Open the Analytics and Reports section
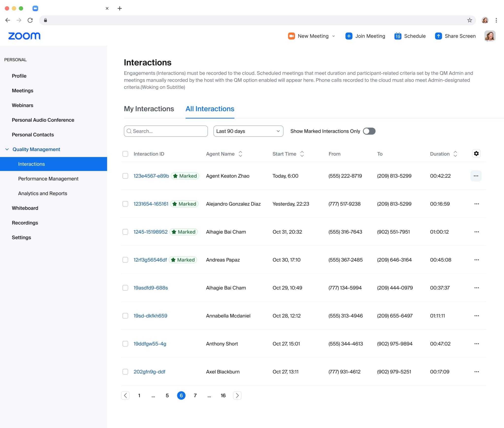The width and height of the screenshot is (504, 428). pyautogui.click(x=43, y=193)
